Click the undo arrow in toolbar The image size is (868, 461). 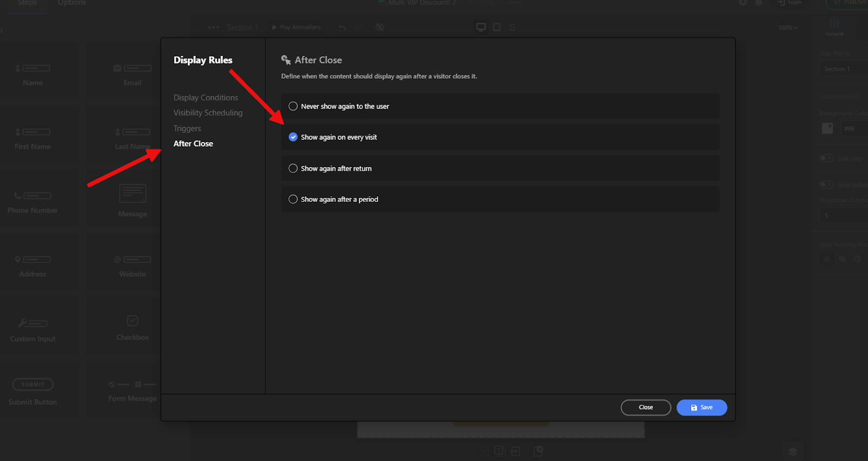pyautogui.click(x=342, y=27)
